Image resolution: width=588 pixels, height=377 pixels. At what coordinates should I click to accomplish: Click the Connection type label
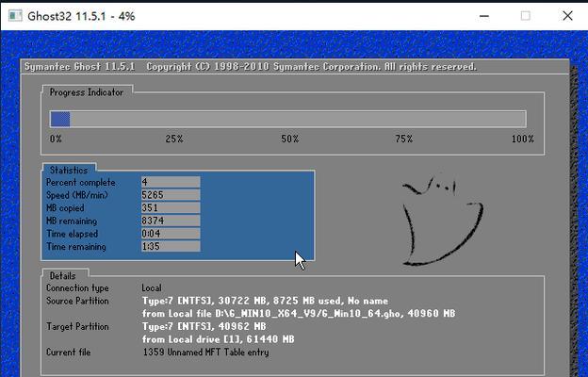point(77,288)
